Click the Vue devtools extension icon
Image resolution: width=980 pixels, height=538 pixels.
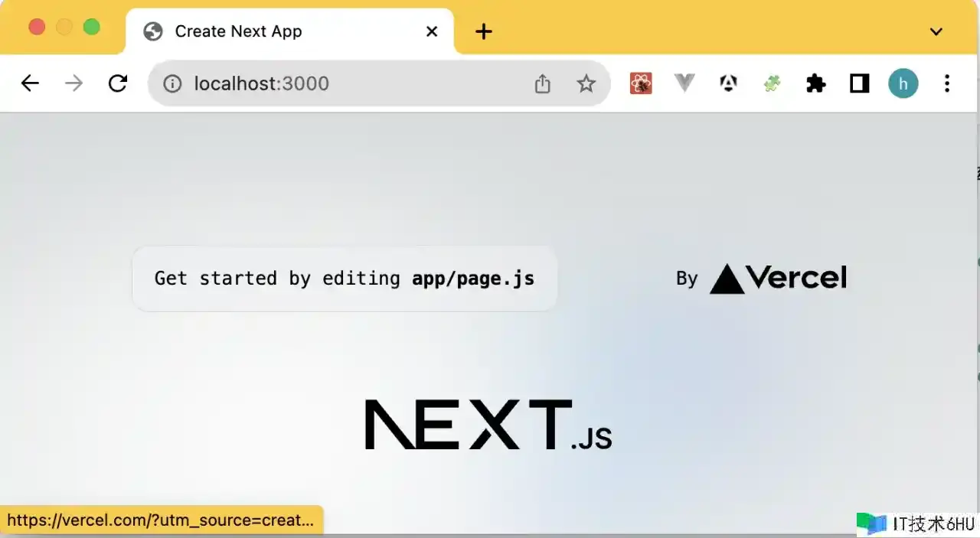tap(684, 83)
